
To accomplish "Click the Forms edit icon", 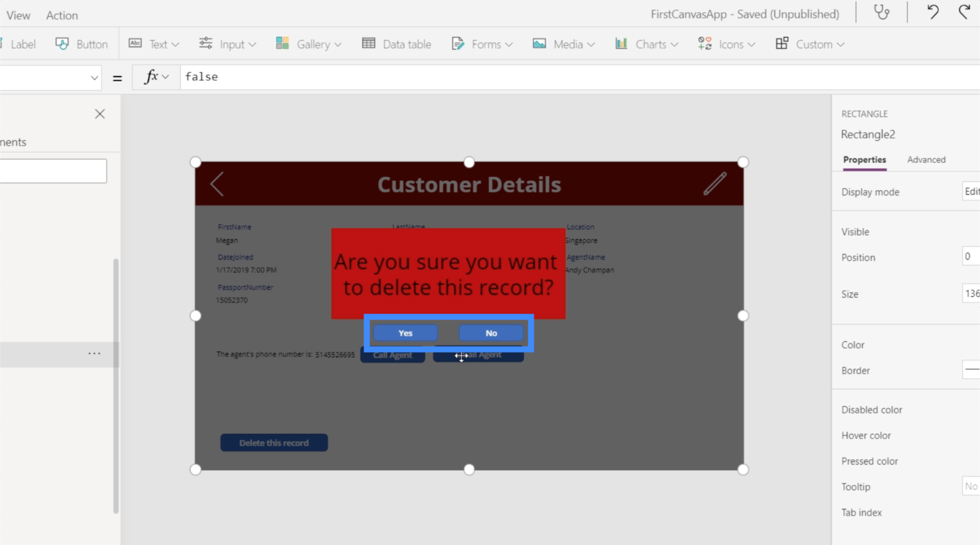I will tap(458, 43).
